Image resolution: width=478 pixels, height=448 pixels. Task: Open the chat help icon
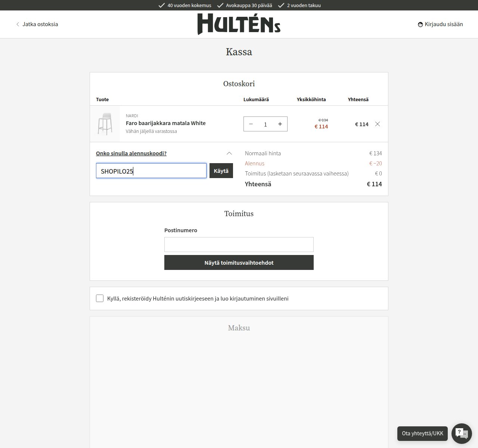(x=462, y=433)
